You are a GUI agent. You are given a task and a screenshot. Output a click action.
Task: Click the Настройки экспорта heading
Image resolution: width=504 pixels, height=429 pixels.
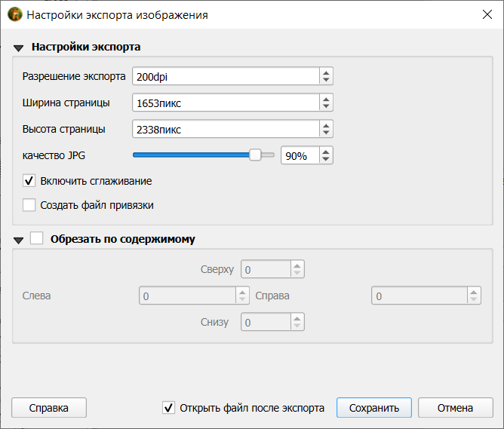pyautogui.click(x=86, y=47)
